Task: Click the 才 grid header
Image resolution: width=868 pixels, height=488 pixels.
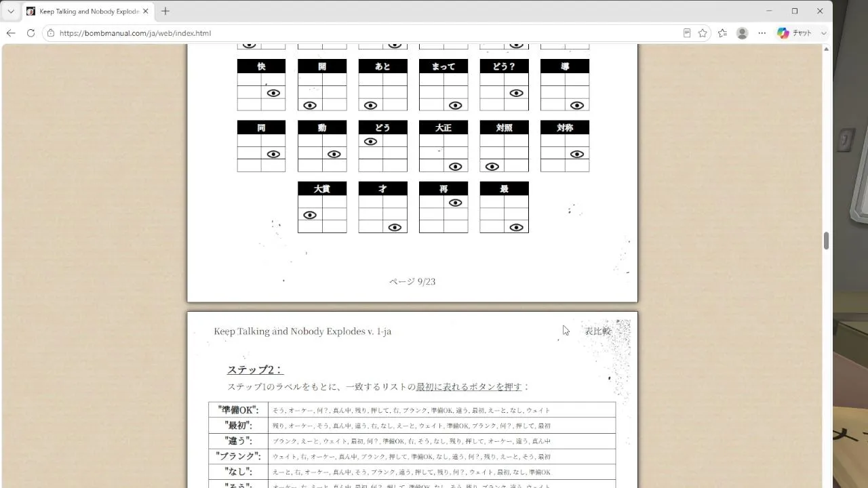Action: (x=382, y=188)
